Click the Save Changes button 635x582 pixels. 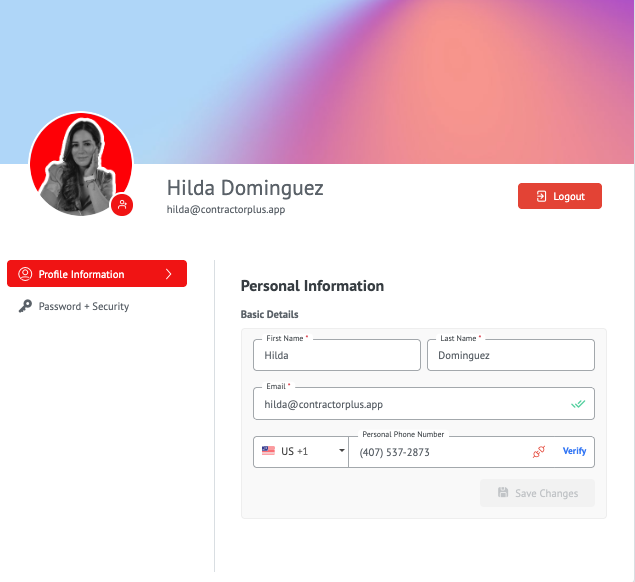[537, 493]
